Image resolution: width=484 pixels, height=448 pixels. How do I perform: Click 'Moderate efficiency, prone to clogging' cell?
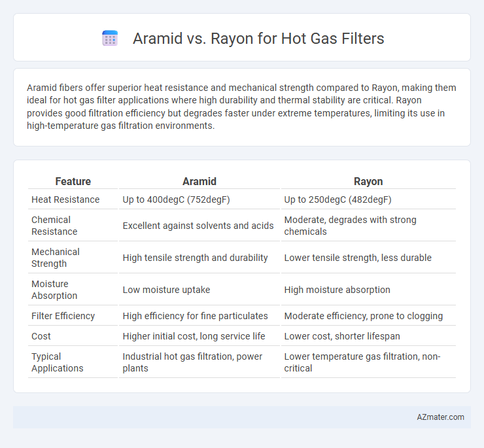point(363,316)
